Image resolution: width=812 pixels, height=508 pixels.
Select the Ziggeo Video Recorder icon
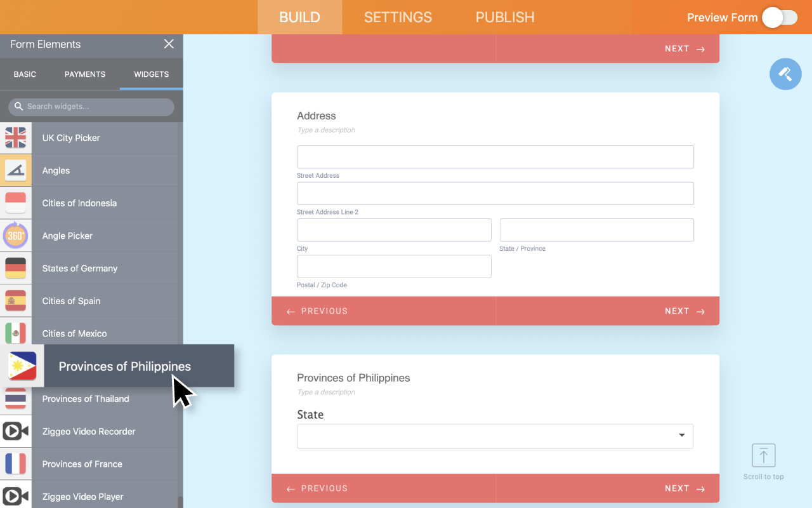[16, 432]
